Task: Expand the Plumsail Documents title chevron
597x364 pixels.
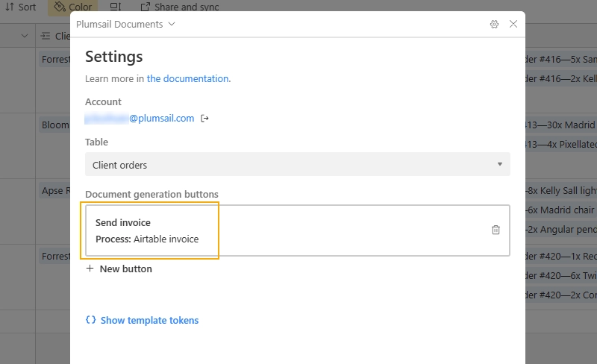Action: pyautogui.click(x=172, y=24)
